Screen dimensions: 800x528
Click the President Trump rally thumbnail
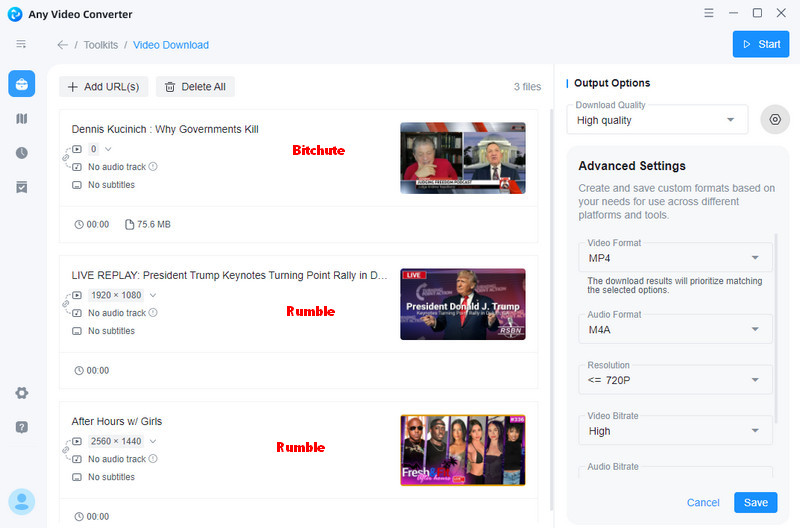(x=463, y=304)
